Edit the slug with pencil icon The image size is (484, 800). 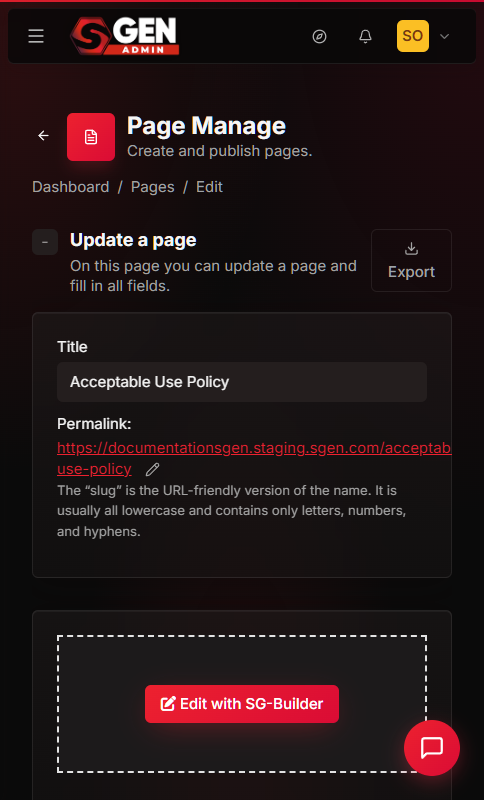(x=152, y=469)
